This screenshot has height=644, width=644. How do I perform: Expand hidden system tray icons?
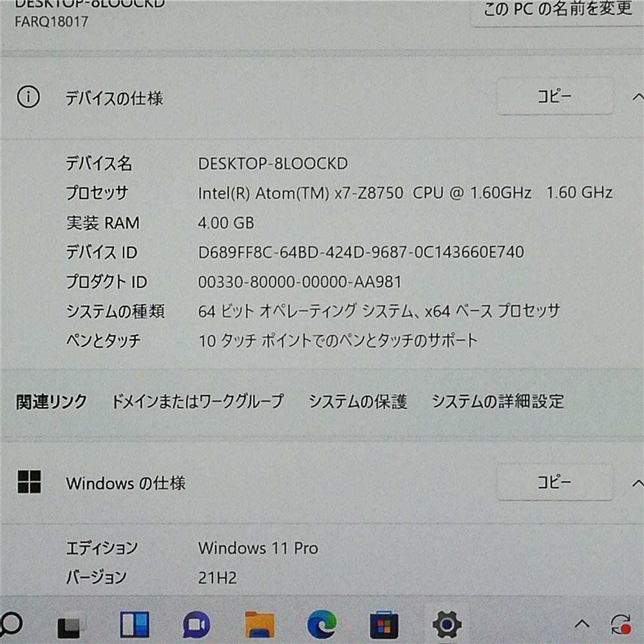click(583, 623)
